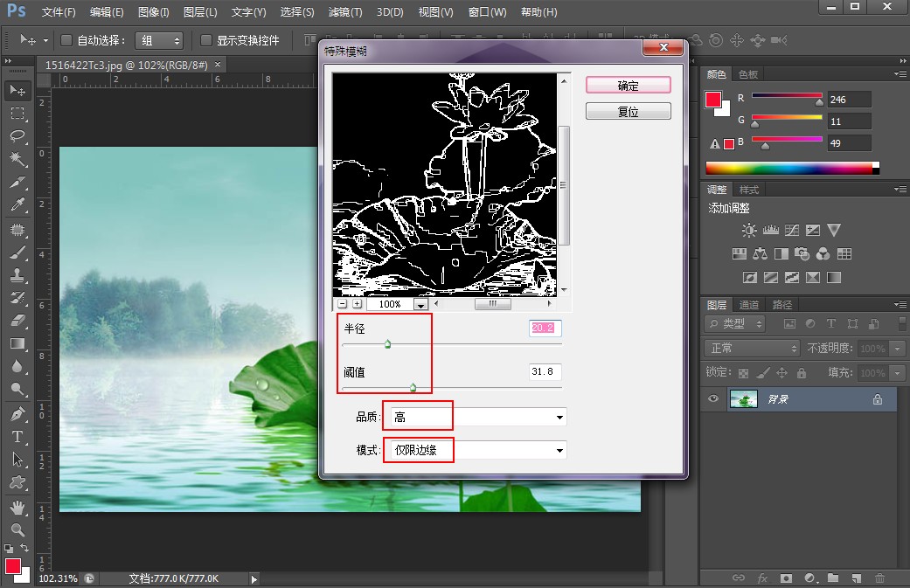910x588 pixels.
Task: Select the Rectangular Marquee tool
Action: point(17,114)
